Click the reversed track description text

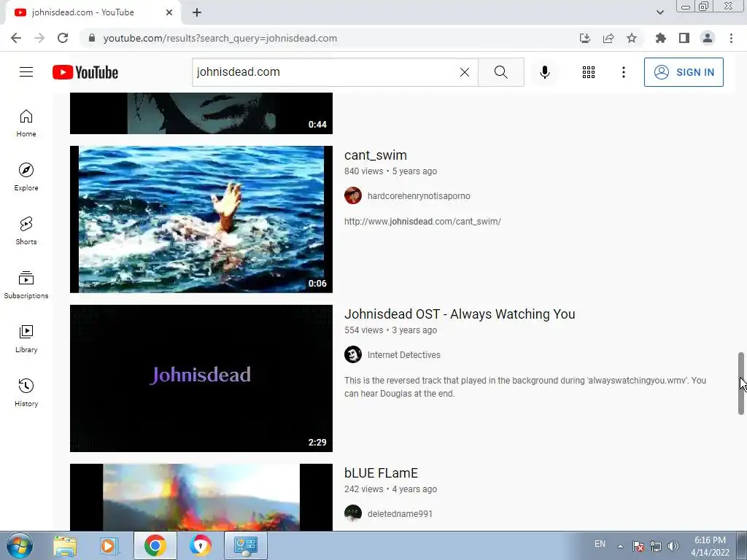point(525,387)
